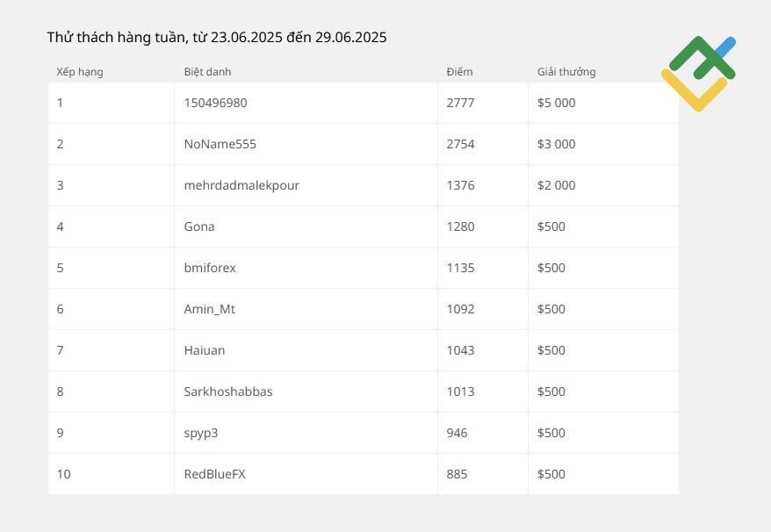Open the spyp3 entry
The image size is (771, 532).
coord(201,433)
